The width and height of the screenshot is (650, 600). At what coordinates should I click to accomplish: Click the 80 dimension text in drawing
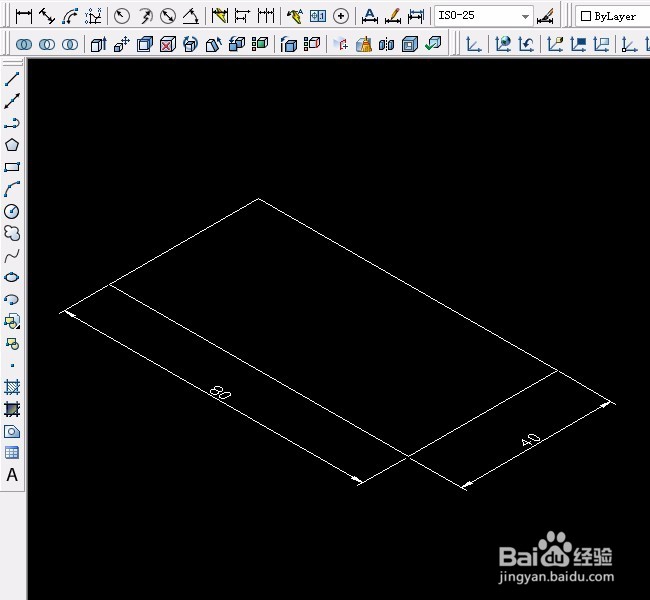(x=220, y=392)
